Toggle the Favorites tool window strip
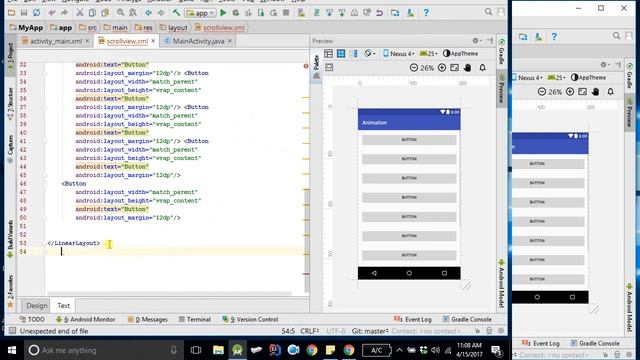The width and height of the screenshot is (640, 360). click(x=10, y=291)
